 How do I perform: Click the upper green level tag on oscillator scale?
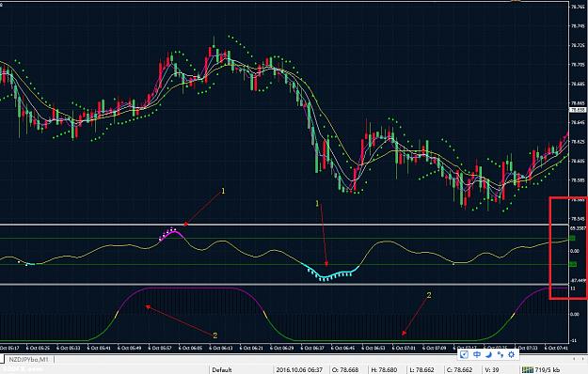pyautogui.click(x=573, y=239)
